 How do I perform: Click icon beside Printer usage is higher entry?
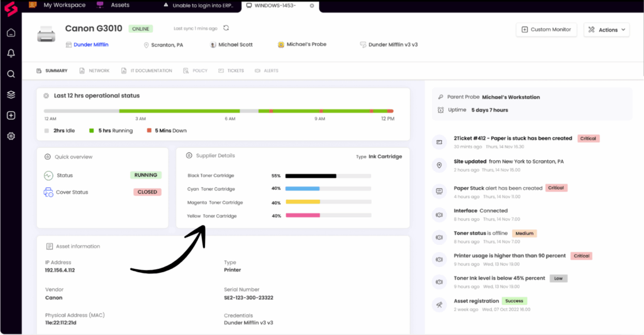pyautogui.click(x=439, y=260)
